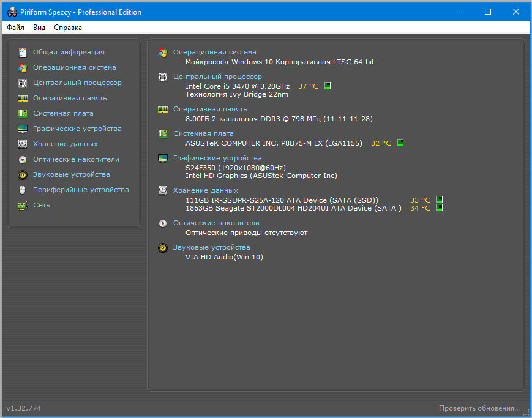The height and width of the screenshot is (418, 532).
Task: Go to the Операционная система section in the sidebar
Action: 74,67
